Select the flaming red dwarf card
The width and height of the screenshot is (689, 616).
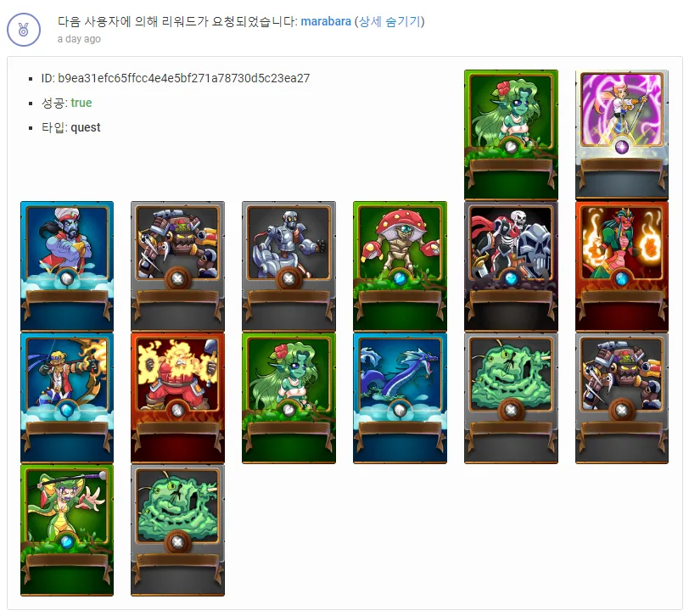pyautogui.click(x=177, y=398)
